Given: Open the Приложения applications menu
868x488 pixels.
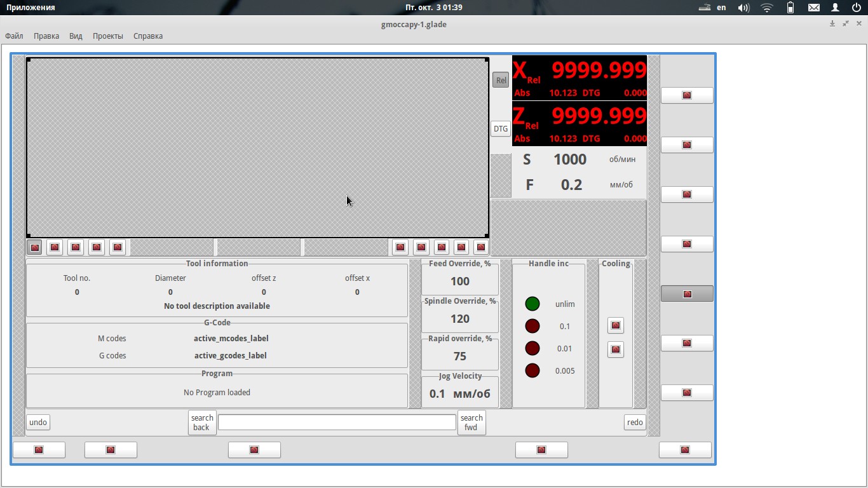Looking at the screenshot, I should [x=31, y=8].
